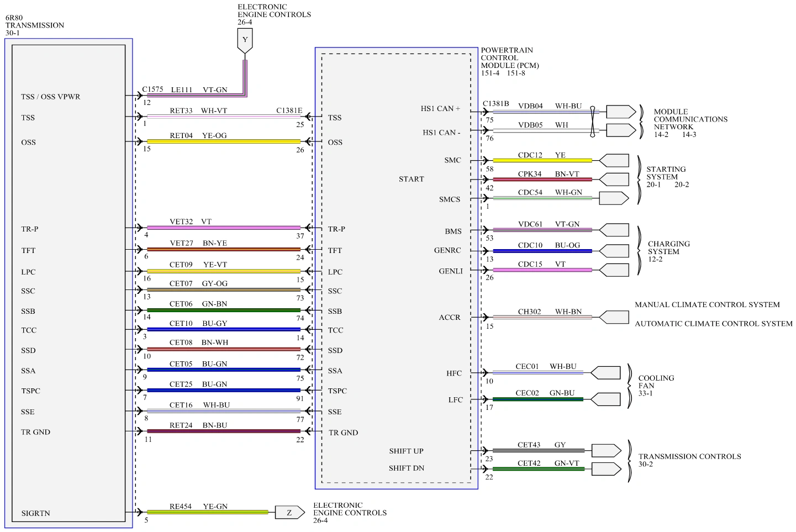Open reference 26-4 beside Z connector
Image resolution: width=796 pixels, height=532 pixels.
(x=320, y=520)
